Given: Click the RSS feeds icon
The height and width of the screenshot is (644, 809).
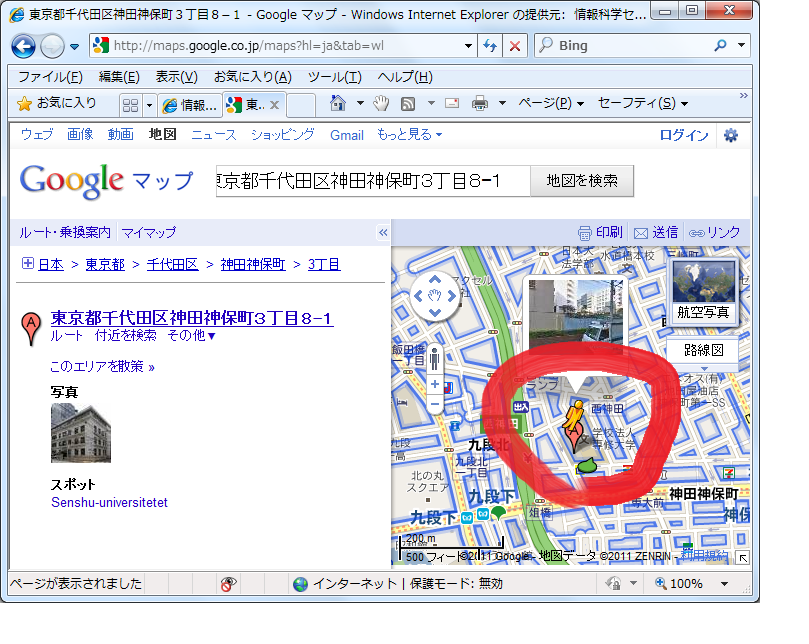Looking at the screenshot, I should (408, 104).
